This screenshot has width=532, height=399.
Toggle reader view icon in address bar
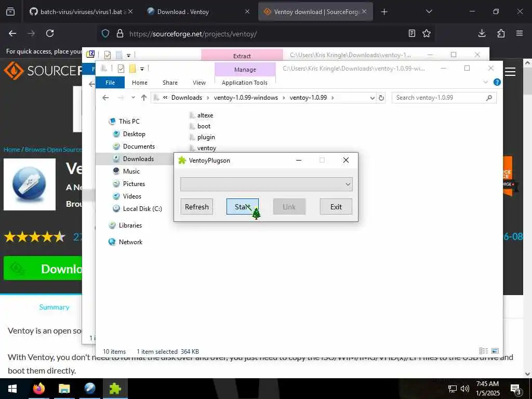(x=411, y=33)
